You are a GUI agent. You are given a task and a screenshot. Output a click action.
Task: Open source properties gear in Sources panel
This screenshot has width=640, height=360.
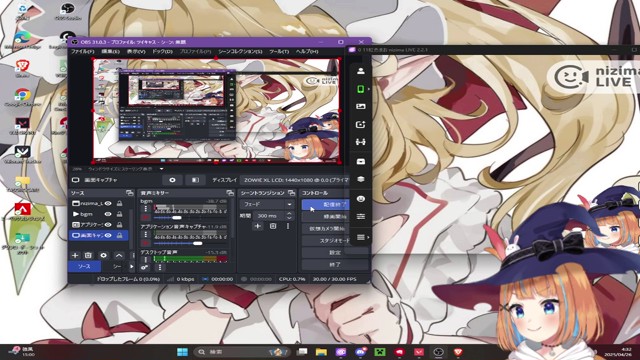pyautogui.click(x=103, y=255)
